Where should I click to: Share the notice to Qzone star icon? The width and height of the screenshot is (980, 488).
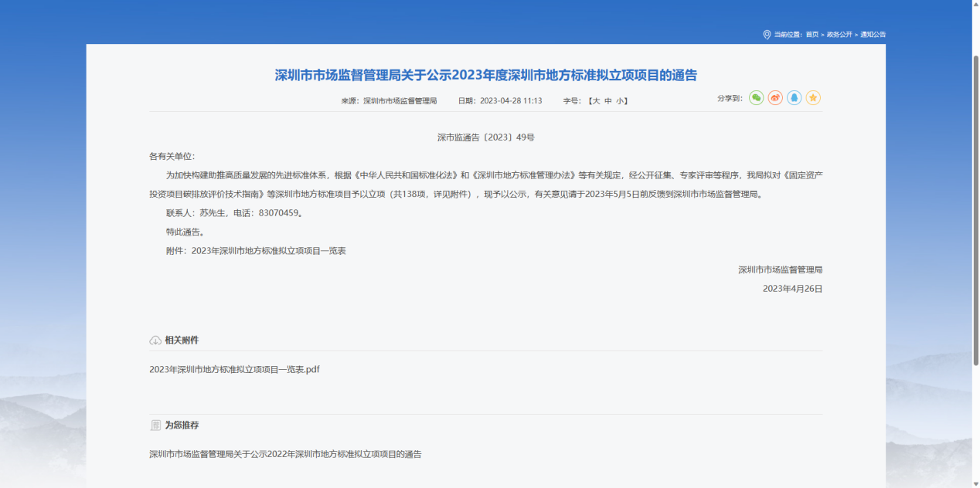813,98
